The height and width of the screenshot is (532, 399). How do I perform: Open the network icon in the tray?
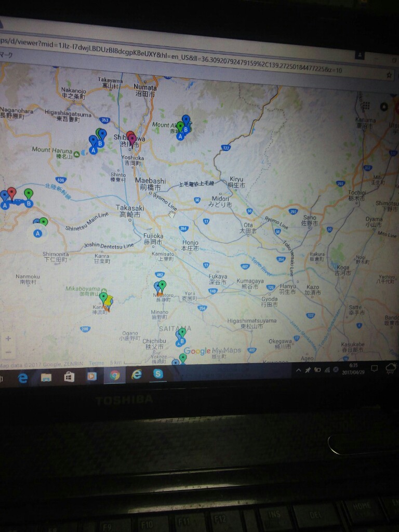pos(327,370)
